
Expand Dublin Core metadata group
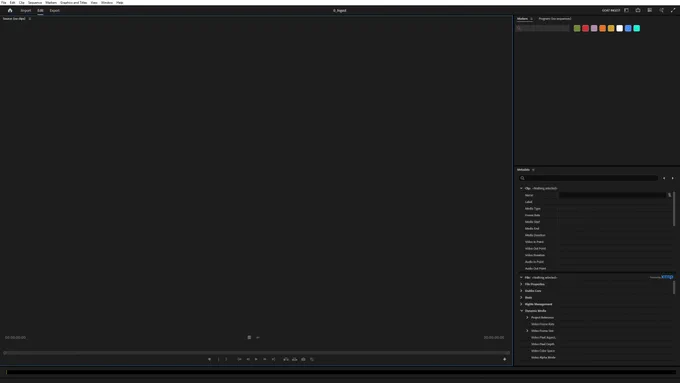(521, 291)
